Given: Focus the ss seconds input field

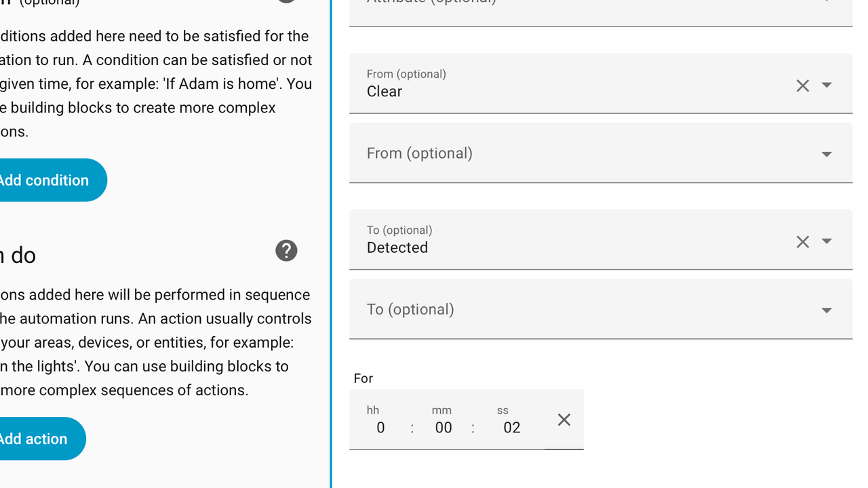Looking at the screenshot, I should click(511, 428).
